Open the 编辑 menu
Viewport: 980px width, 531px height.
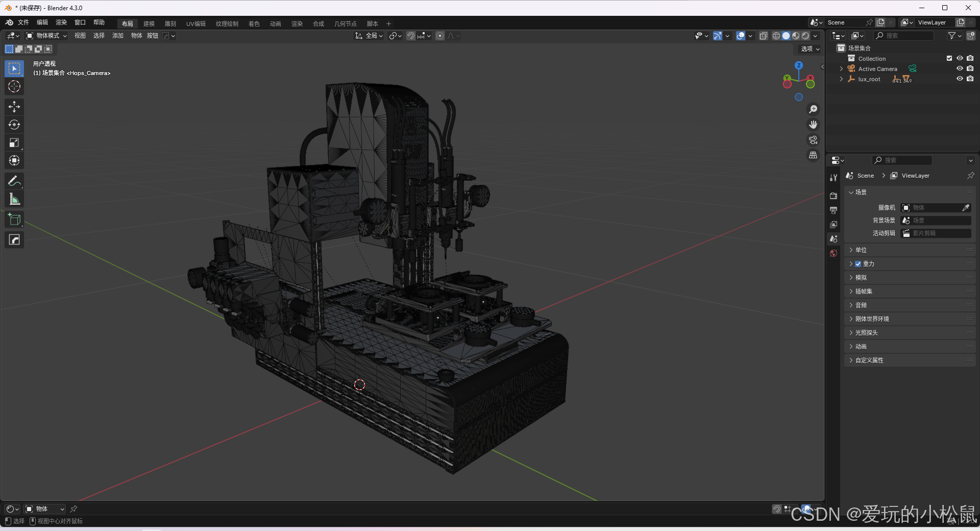coord(42,22)
